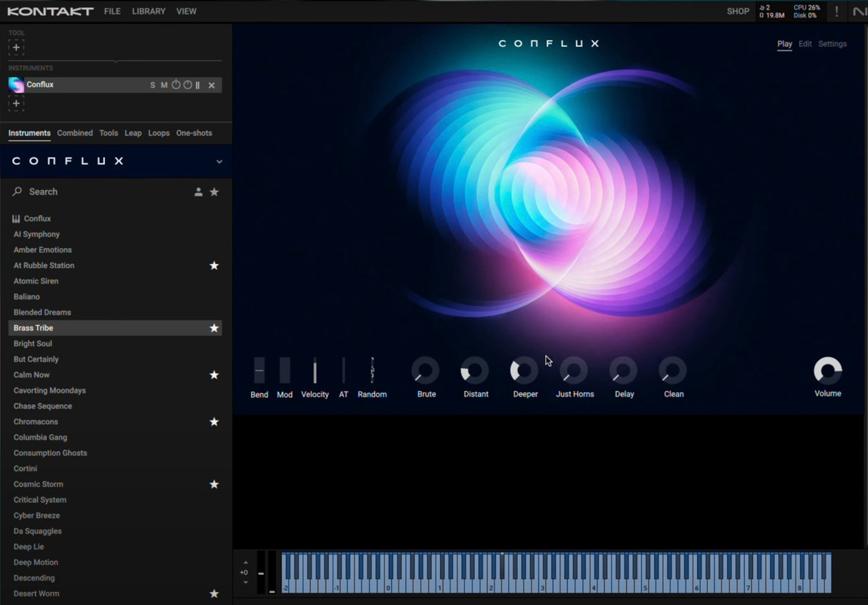Mute the Conflux instrument
868x605 pixels.
pos(164,85)
